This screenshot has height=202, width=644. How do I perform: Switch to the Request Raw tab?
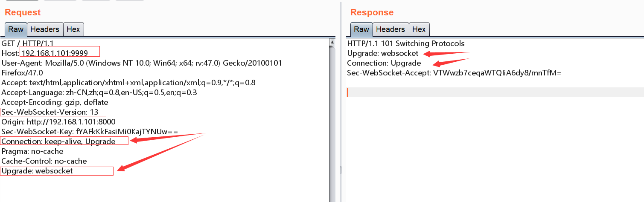coord(16,29)
